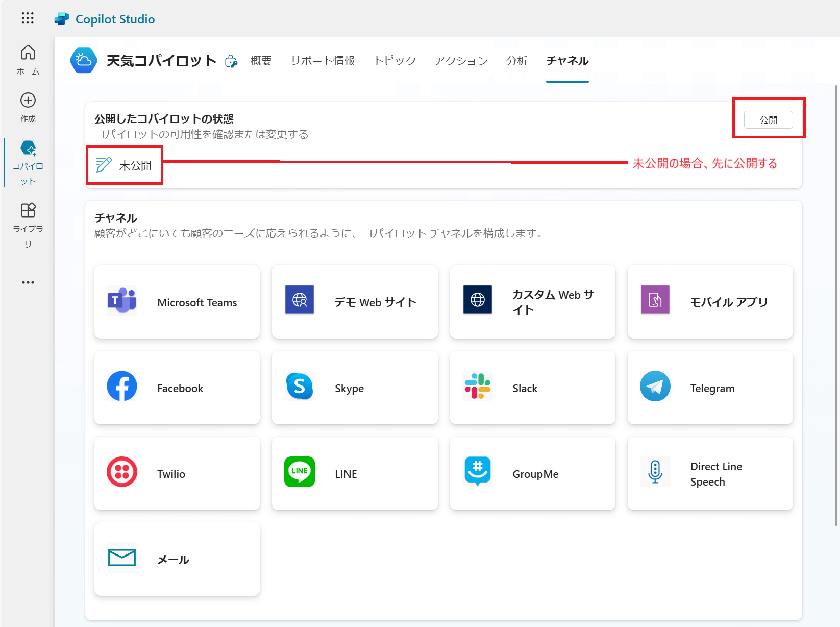Click the 天気コパイロット weather avatar icon
Image resolution: width=840 pixels, height=627 pixels.
[84, 61]
